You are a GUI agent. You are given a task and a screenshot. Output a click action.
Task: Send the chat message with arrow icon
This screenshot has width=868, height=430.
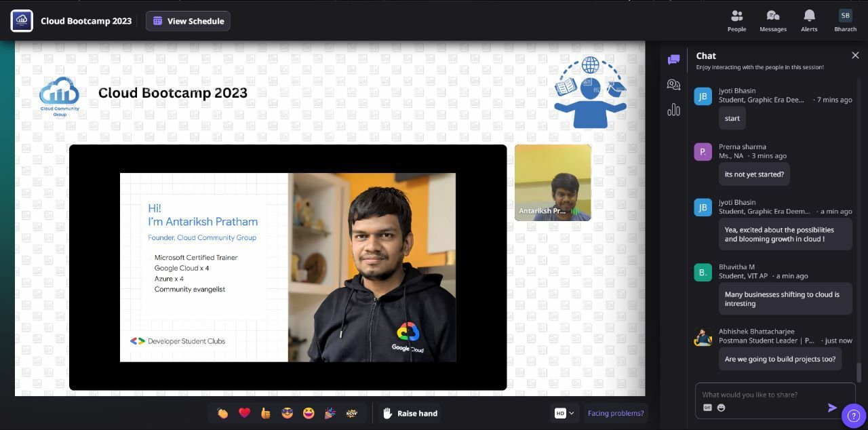[x=832, y=408]
